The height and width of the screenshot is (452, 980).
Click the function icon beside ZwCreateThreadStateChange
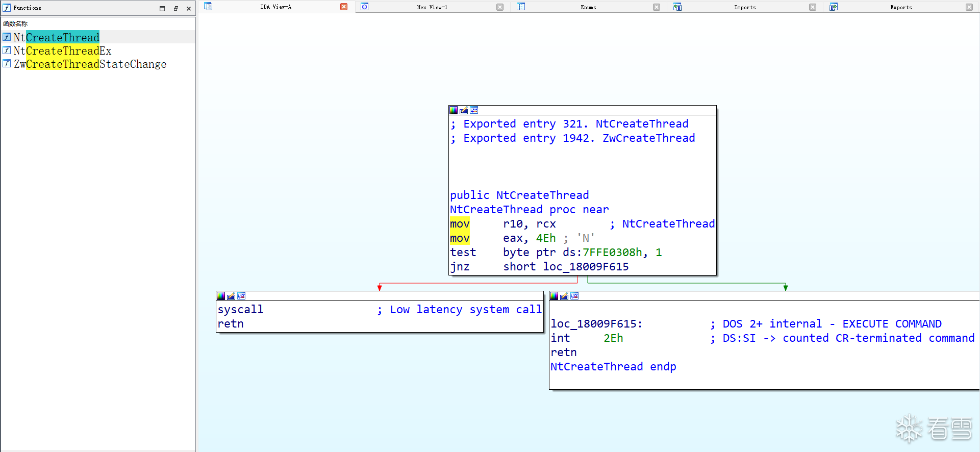[x=7, y=64]
